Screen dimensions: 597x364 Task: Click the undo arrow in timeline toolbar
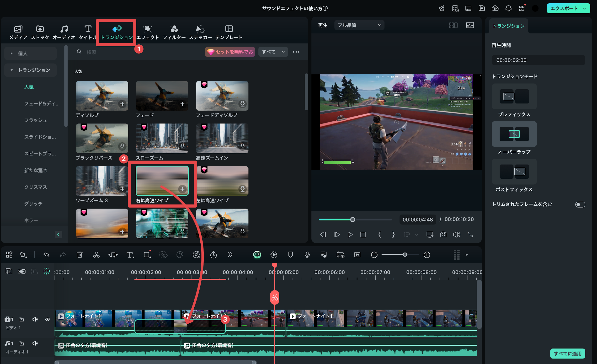click(47, 255)
